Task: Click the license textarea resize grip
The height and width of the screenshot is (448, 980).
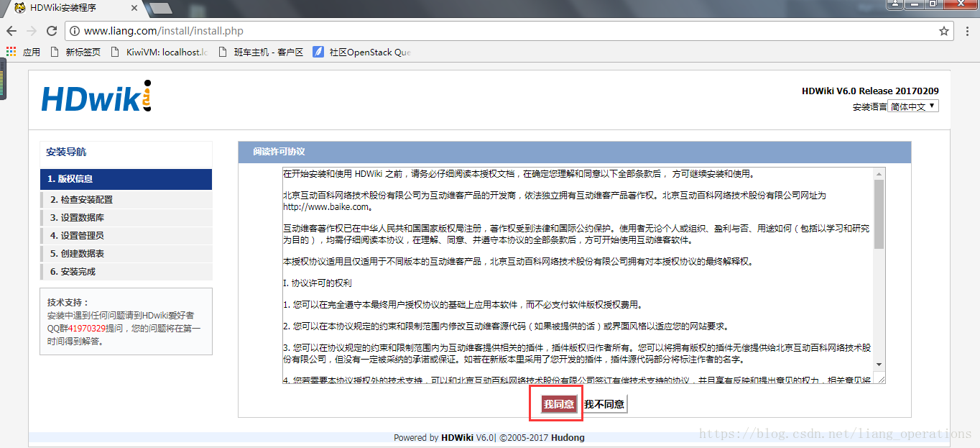Action: click(x=879, y=378)
